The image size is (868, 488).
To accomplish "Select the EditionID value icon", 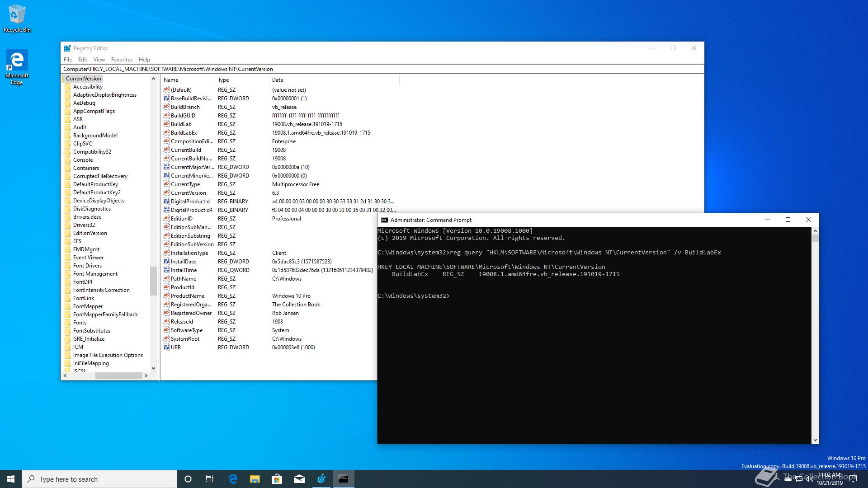I will pos(166,218).
